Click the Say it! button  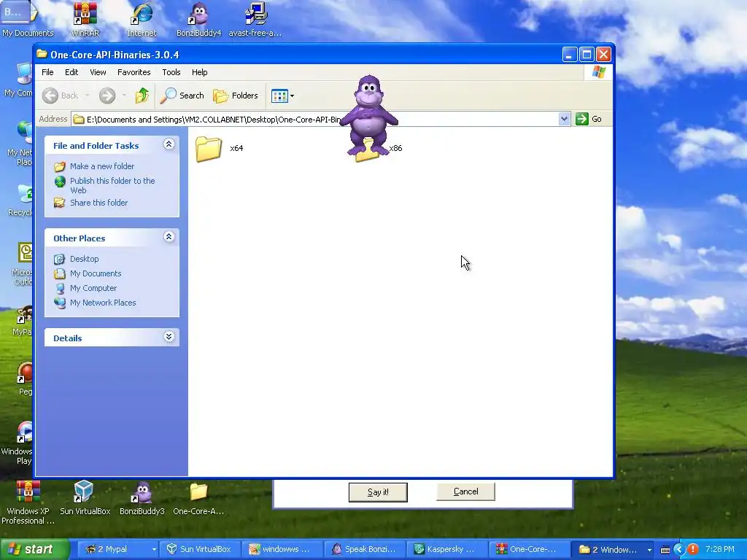(x=378, y=492)
